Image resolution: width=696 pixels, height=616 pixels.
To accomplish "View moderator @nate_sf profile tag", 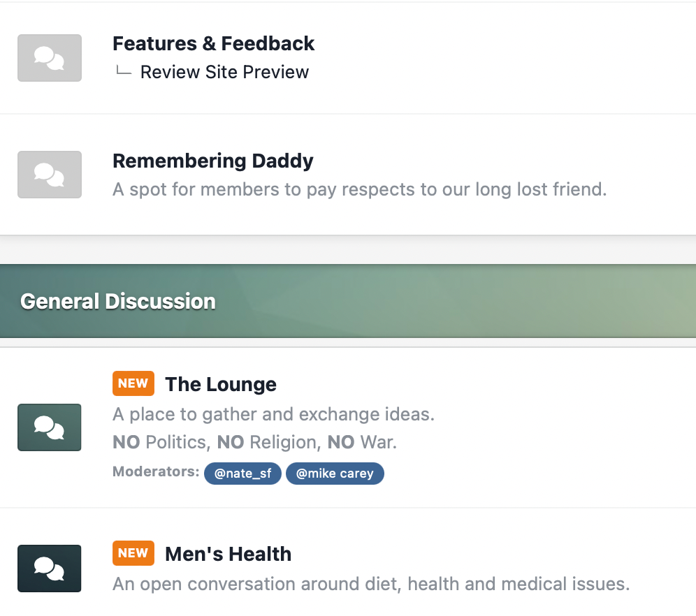I will pyautogui.click(x=242, y=474).
